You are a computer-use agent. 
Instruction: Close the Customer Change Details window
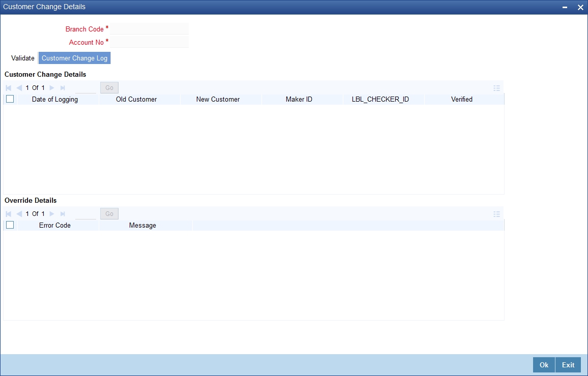(x=580, y=7)
